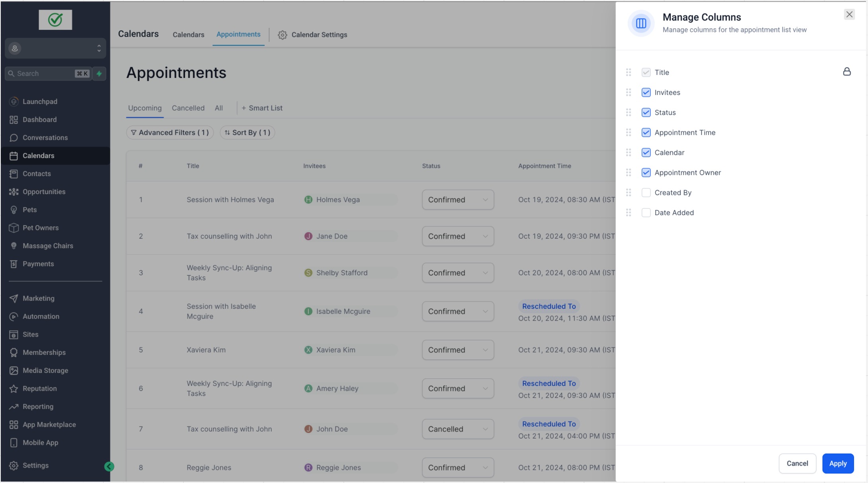This screenshot has height=483, width=868.
Task: Uncheck the Appointment Owner checkbox
Action: [x=646, y=173]
